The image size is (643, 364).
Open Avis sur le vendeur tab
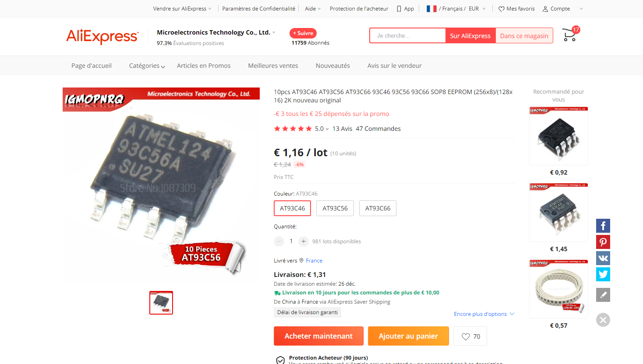coord(394,66)
